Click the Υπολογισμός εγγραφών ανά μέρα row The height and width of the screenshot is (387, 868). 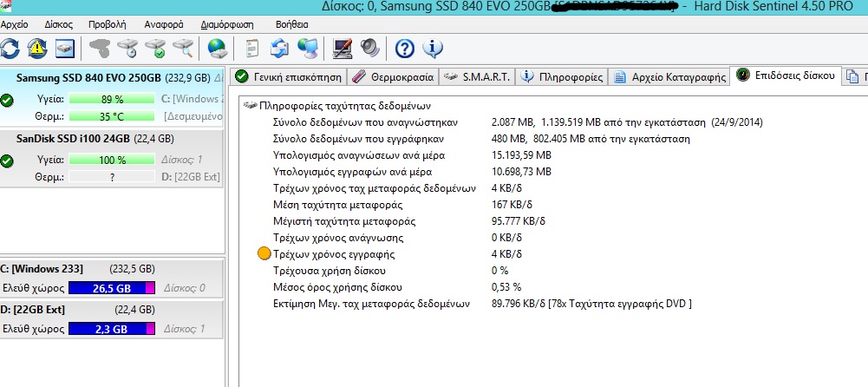pos(413,172)
